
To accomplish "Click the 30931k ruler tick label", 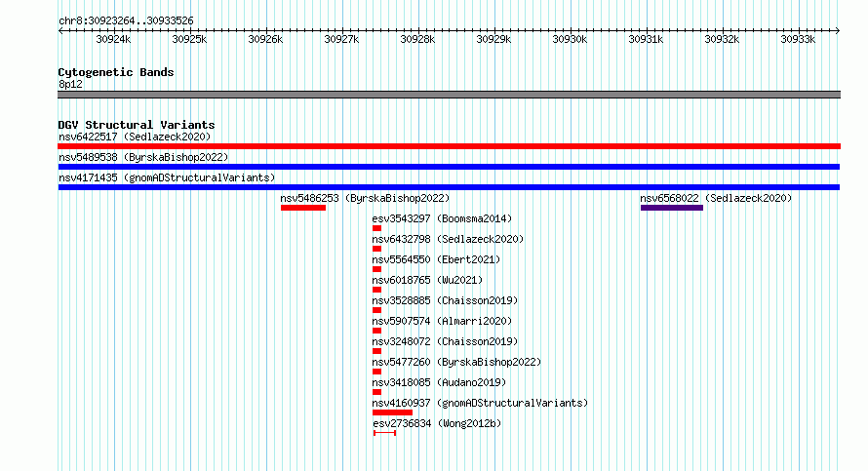I will coord(646,39).
